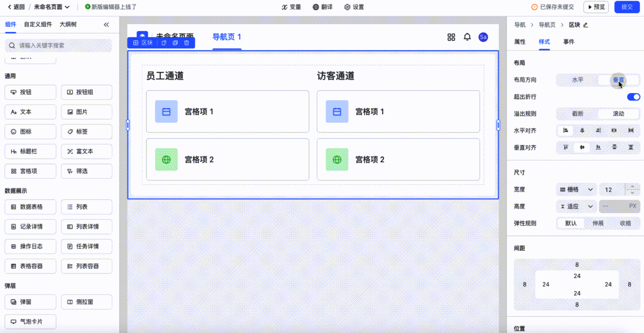644x333 pixels.
Task: Click 导航 in the breadcrumb
Action: [520, 25]
